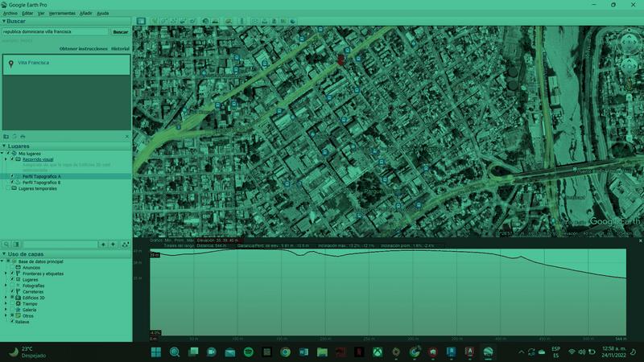Screen dimensions: 644x362
Task: Open Word from the taskbar
Action: [x=304, y=352]
